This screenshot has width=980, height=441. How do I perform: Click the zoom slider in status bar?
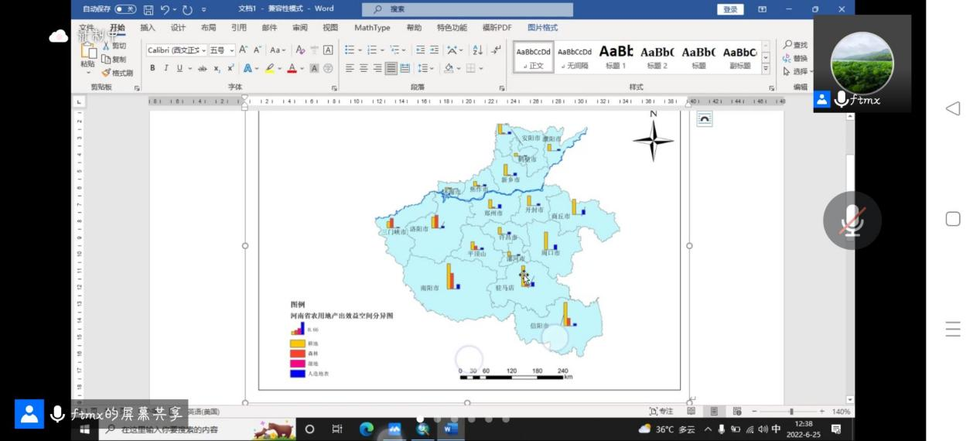pos(790,412)
